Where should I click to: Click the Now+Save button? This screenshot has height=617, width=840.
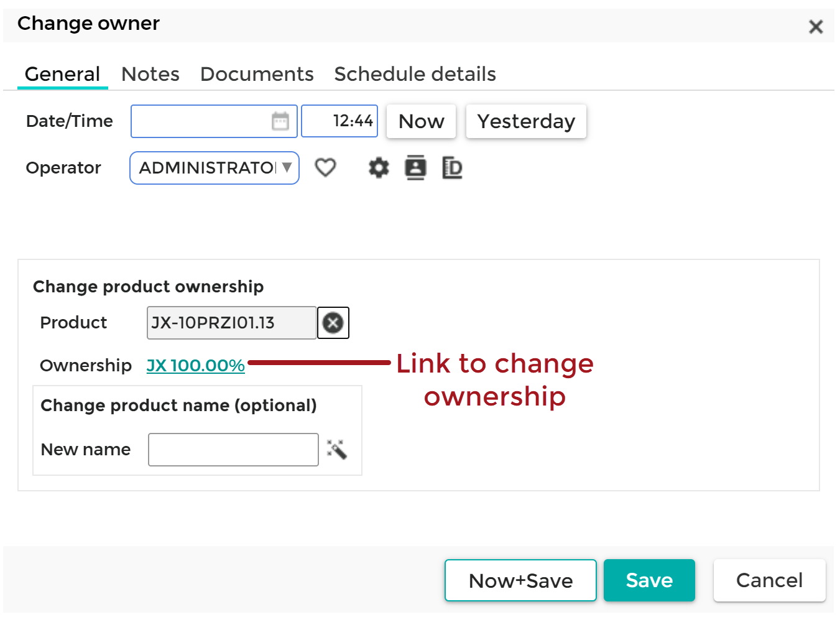click(520, 580)
